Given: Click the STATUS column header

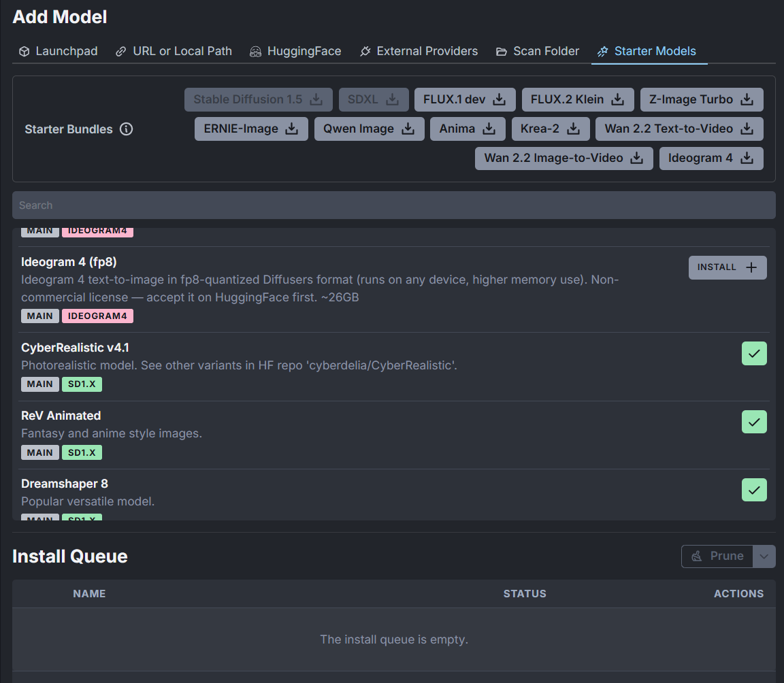Looking at the screenshot, I should (x=525, y=594).
